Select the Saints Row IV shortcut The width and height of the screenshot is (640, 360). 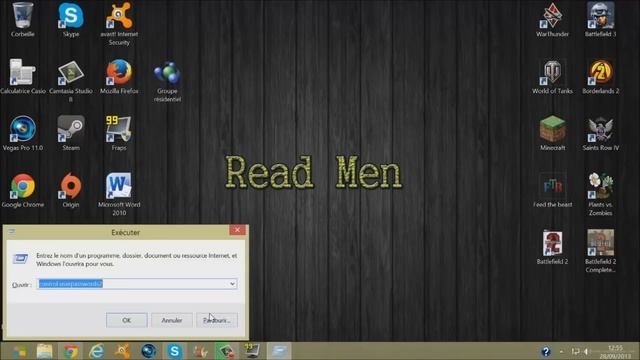click(x=600, y=133)
